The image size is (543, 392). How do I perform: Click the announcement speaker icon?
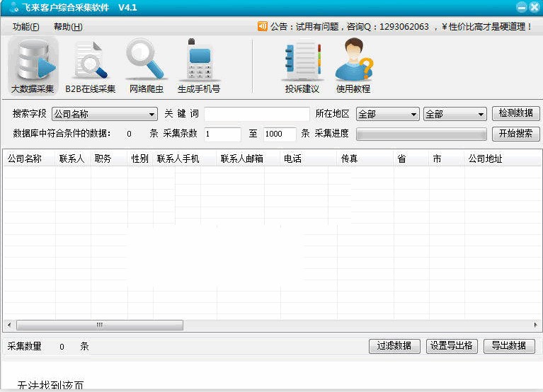coord(262,26)
